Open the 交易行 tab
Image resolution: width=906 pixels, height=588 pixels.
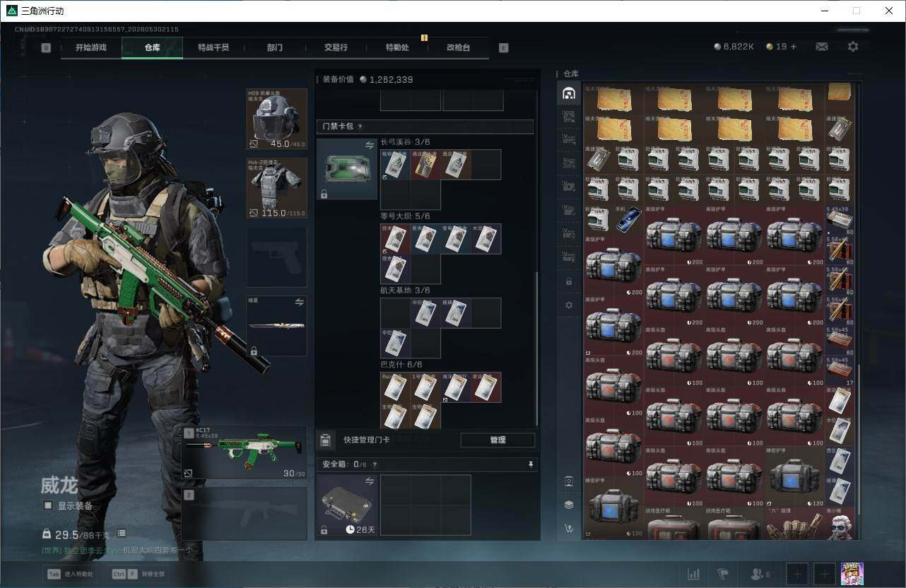pos(336,47)
